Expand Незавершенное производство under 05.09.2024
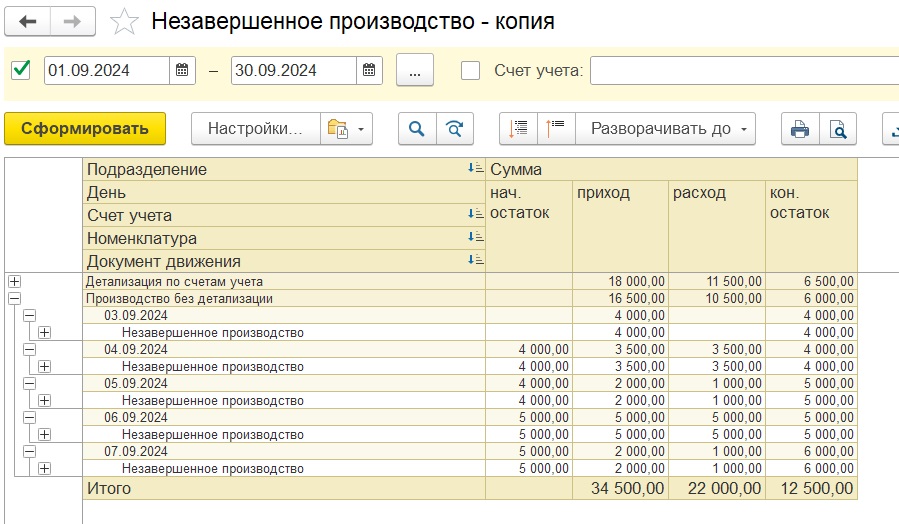 coord(44,401)
